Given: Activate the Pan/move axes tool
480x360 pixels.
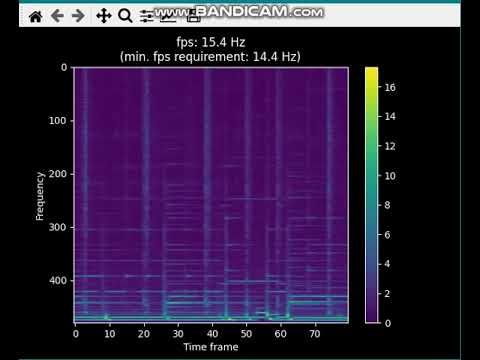Looking at the screenshot, I should tap(104, 16).
